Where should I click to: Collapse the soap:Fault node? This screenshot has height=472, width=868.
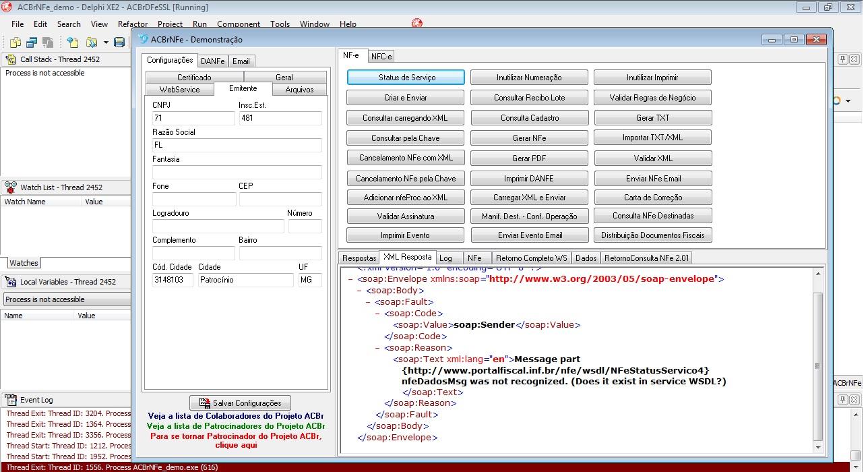point(369,302)
